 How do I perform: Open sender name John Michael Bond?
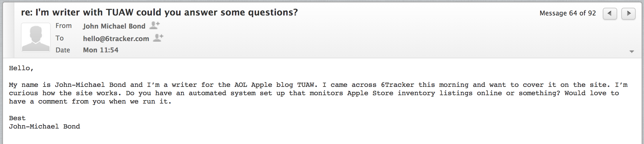click(114, 26)
